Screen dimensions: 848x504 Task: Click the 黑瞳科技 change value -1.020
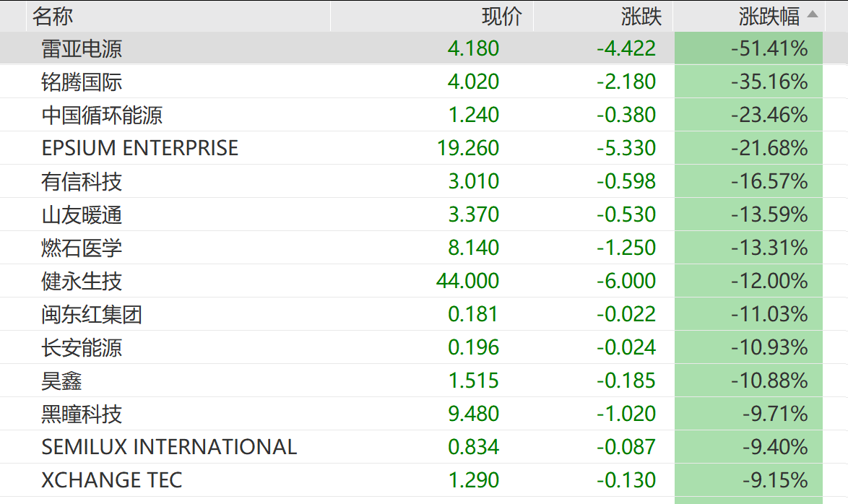pos(626,414)
